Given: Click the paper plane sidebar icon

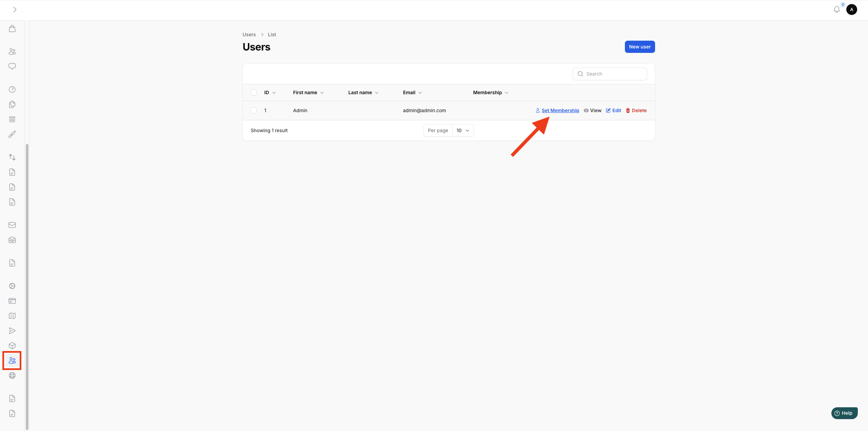Looking at the screenshot, I should click(12, 331).
